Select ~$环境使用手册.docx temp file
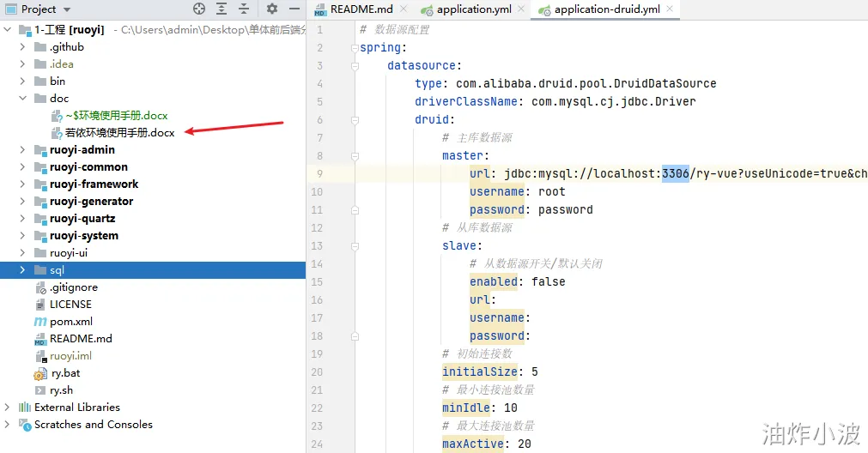The height and width of the screenshot is (453, 868). [117, 116]
